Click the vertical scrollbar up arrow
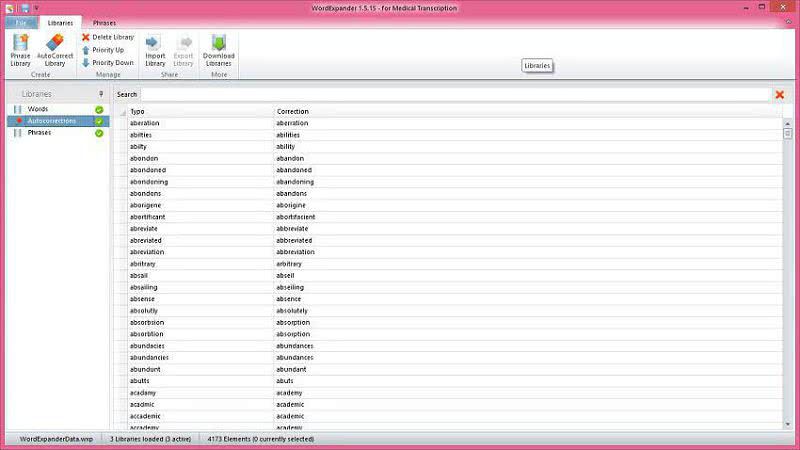This screenshot has height=450, width=800. click(x=788, y=122)
